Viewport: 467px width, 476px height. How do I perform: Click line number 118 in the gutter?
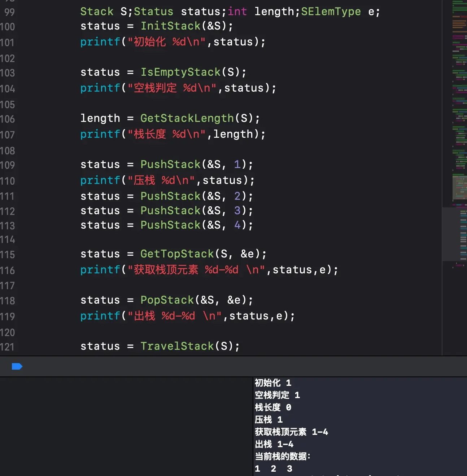tap(8, 301)
